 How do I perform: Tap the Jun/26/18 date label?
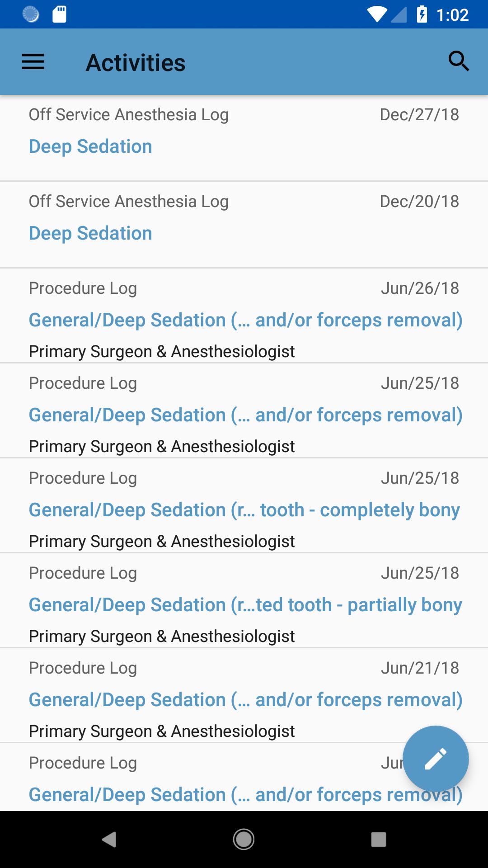[x=420, y=288]
